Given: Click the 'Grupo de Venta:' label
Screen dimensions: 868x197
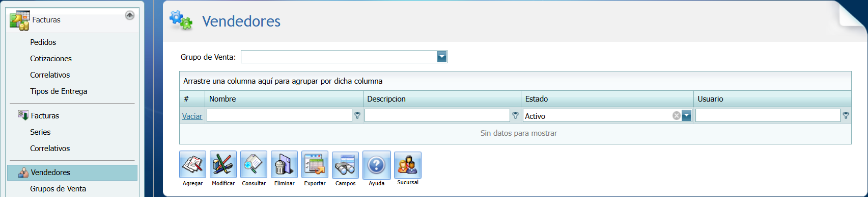Looking at the screenshot, I should [208, 57].
